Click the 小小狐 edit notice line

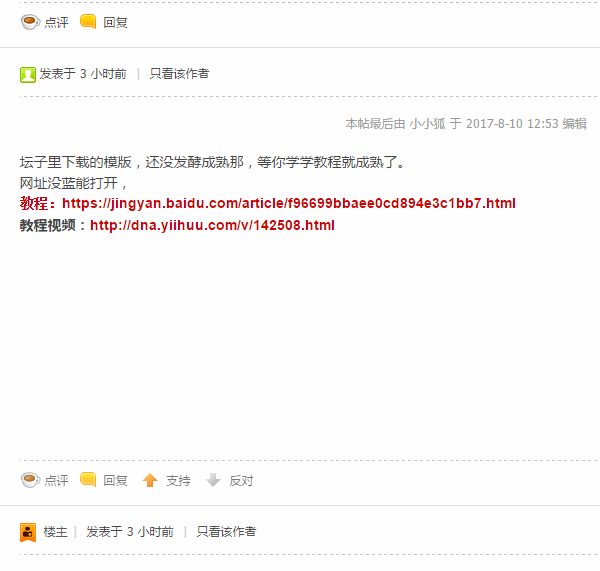pos(466,124)
